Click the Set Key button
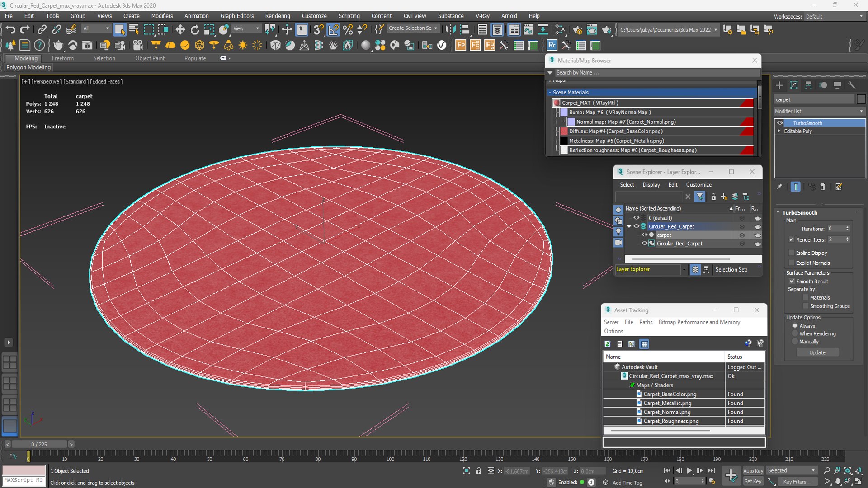868x488 pixels. (x=753, y=482)
